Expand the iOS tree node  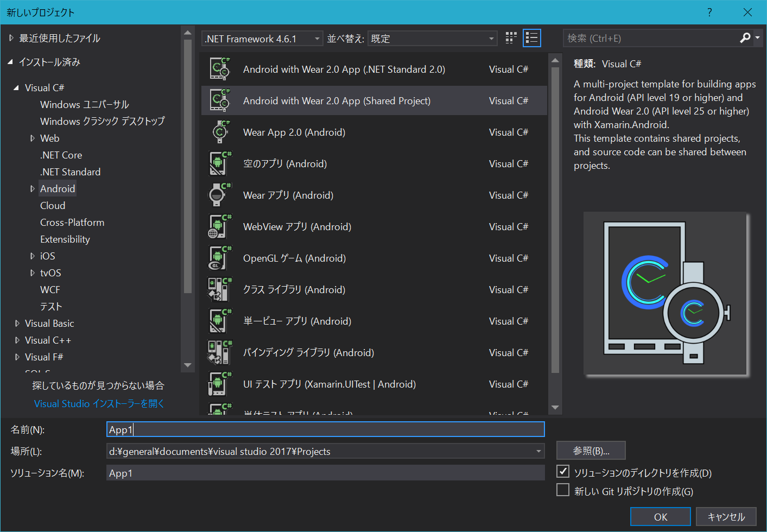32,256
